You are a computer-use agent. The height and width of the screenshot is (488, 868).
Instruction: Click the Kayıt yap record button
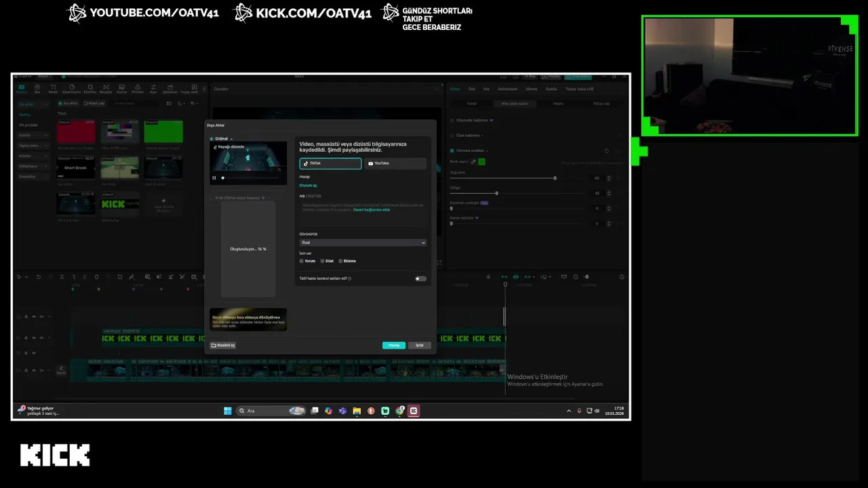(94, 104)
